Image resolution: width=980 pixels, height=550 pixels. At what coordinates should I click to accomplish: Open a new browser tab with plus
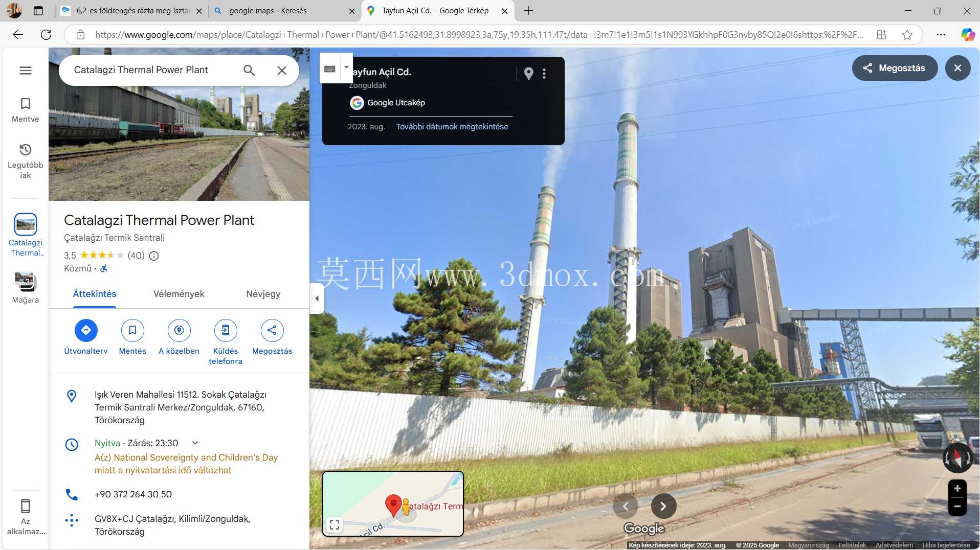[x=528, y=11]
